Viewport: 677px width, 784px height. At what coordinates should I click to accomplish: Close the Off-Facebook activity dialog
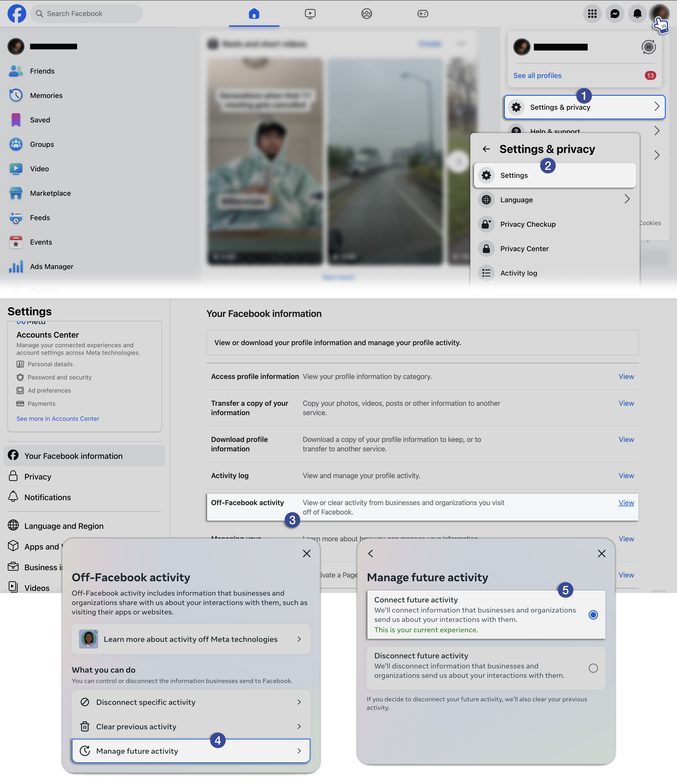[307, 554]
